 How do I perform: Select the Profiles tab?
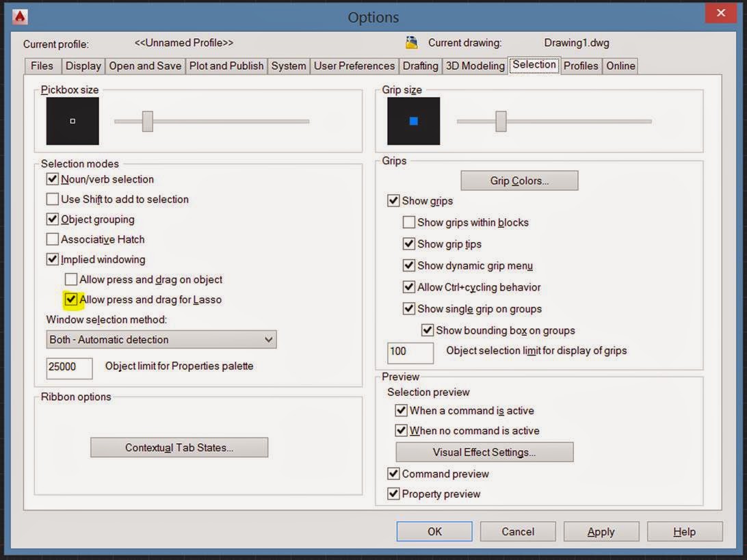pyautogui.click(x=581, y=66)
